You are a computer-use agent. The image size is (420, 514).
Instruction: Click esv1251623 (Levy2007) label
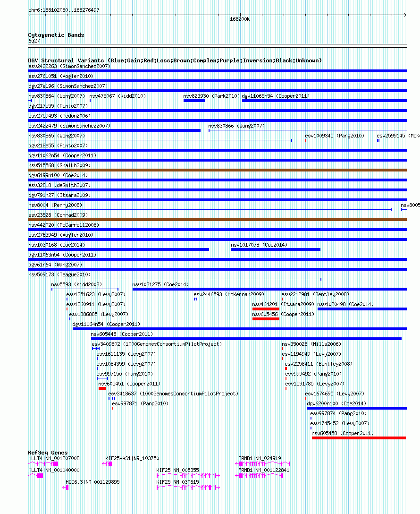[96, 294]
